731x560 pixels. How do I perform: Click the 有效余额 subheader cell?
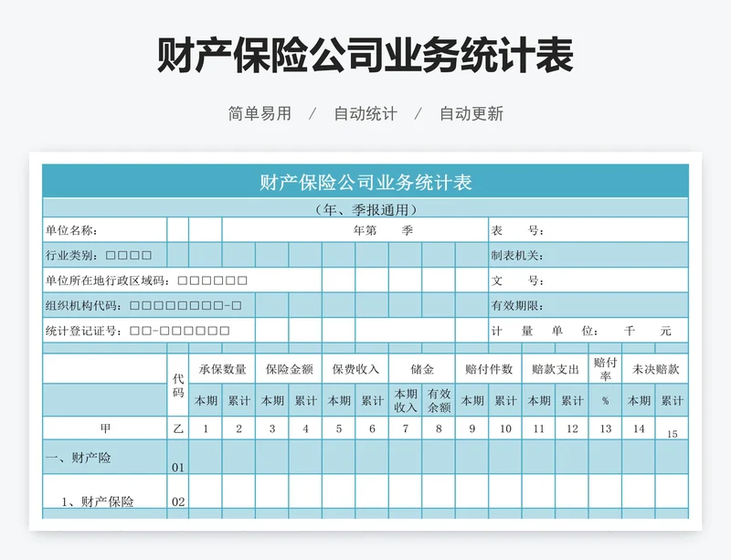439,400
